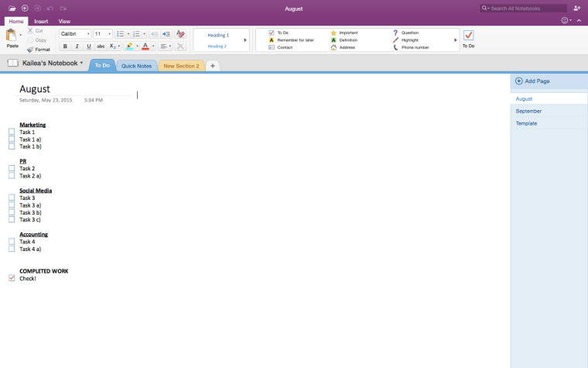Open the font size 11 dropdown
The height and width of the screenshot is (368, 588).
110,34
